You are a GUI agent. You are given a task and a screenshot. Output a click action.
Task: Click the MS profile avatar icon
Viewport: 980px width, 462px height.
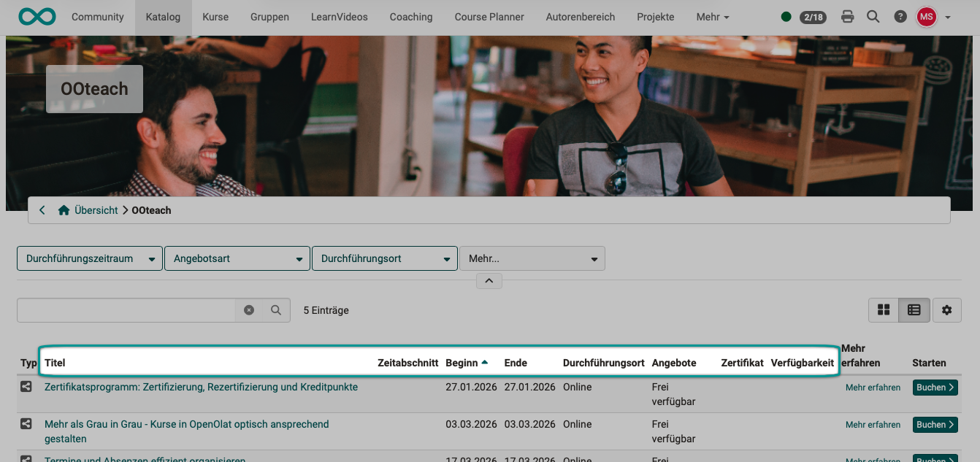(926, 16)
